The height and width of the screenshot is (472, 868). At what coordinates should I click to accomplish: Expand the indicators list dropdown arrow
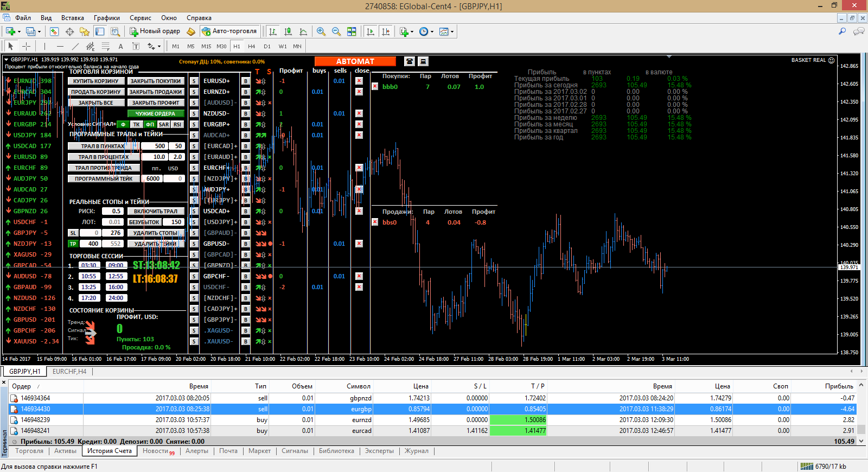coord(412,31)
